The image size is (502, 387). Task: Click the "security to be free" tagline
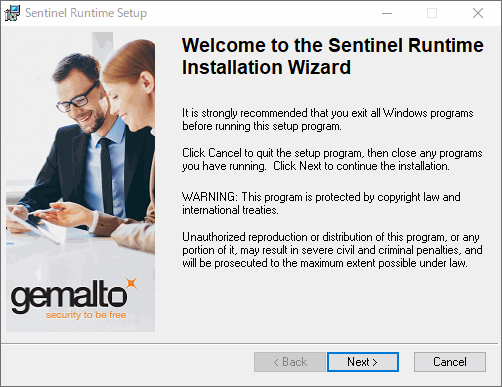pyautogui.click(x=86, y=315)
